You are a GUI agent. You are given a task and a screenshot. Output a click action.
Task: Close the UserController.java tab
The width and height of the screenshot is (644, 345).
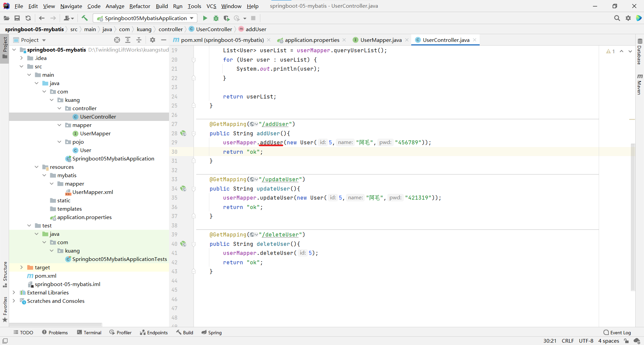click(x=475, y=40)
